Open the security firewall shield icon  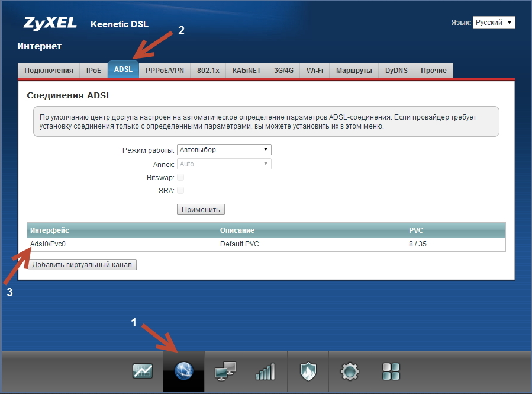tap(308, 371)
